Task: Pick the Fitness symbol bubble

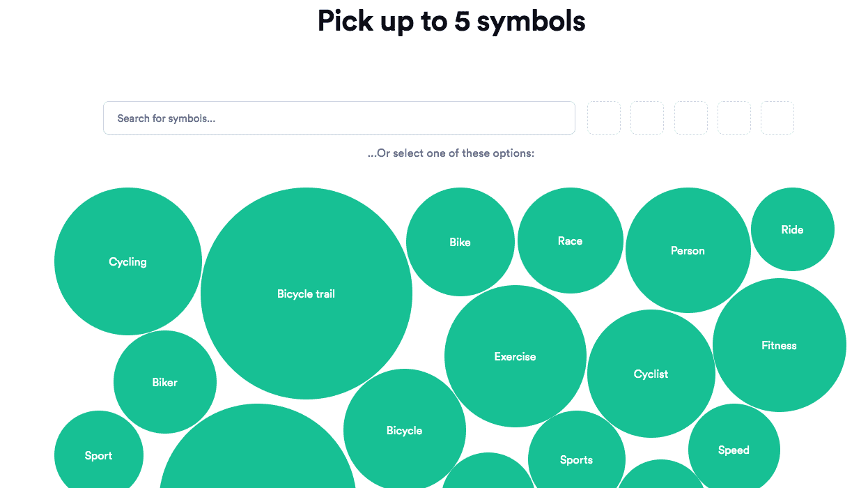Action: [x=779, y=345]
